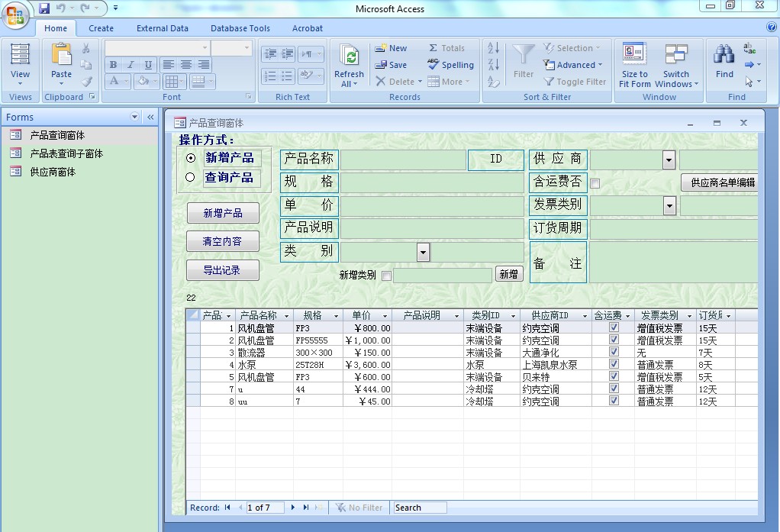Viewport: 780px width, 532px height.
Task: Open the Database Tools ribbon tab
Action: [240, 28]
